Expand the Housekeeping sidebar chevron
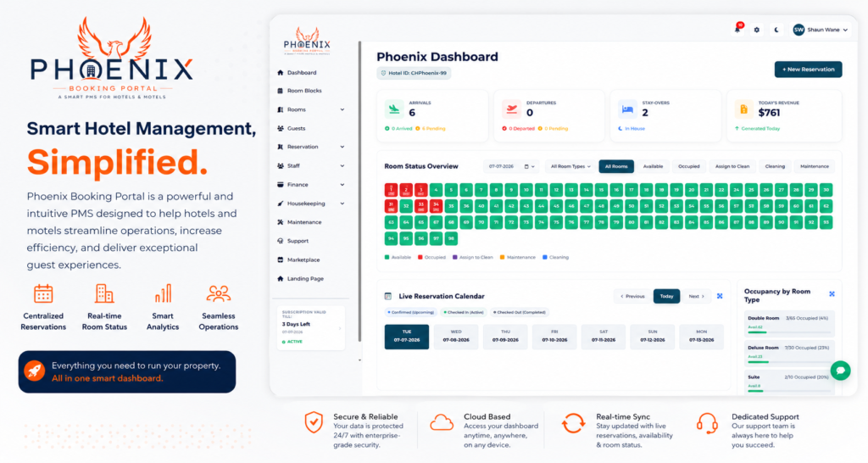 pyautogui.click(x=342, y=204)
